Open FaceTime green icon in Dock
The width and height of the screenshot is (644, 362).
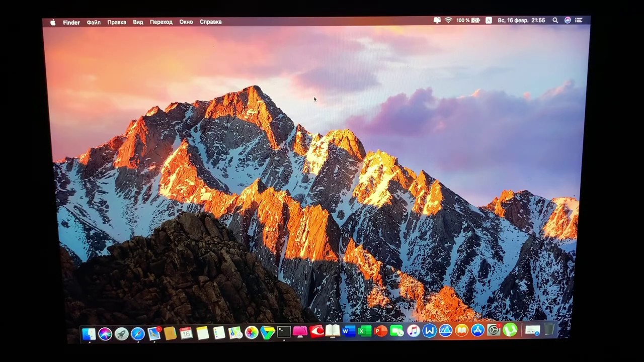(397, 331)
